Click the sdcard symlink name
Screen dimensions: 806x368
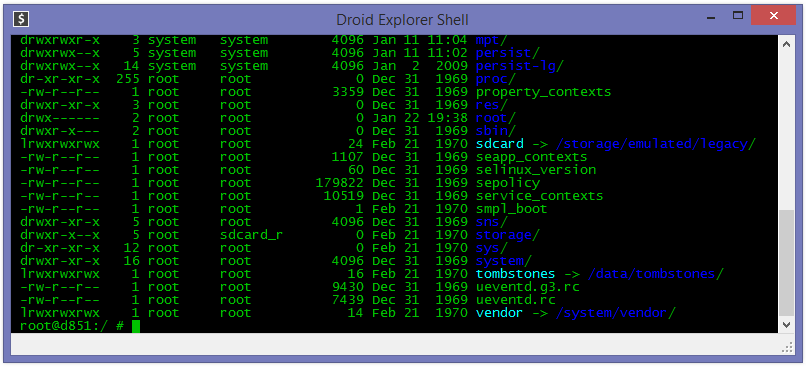500,144
